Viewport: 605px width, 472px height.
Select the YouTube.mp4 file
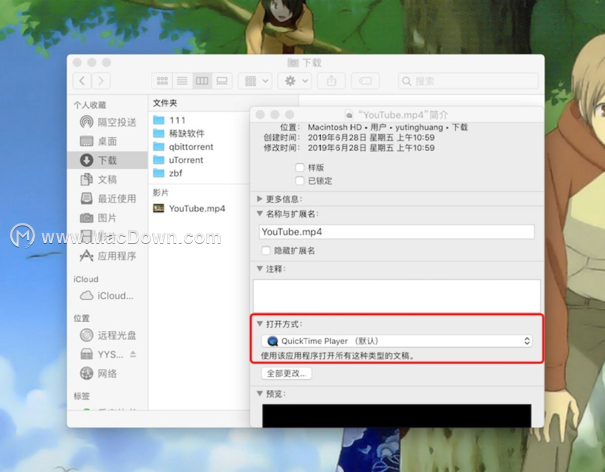pyautogui.click(x=189, y=208)
